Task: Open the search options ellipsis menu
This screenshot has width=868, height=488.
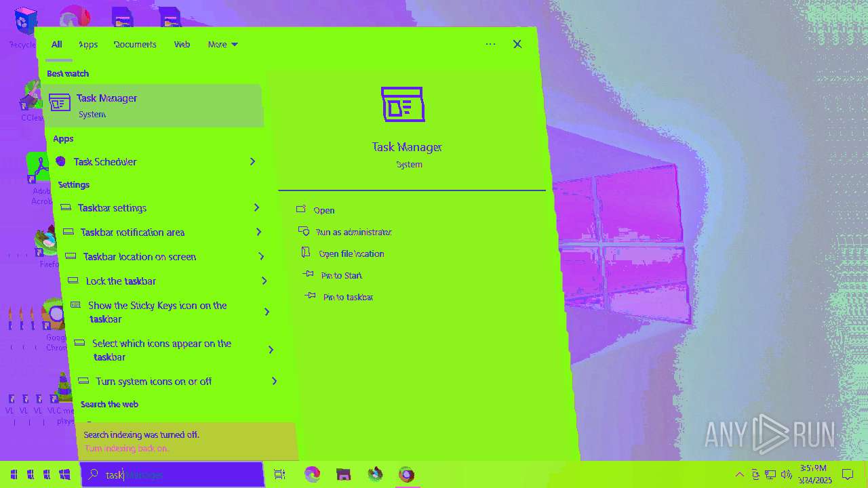Action: [x=490, y=44]
